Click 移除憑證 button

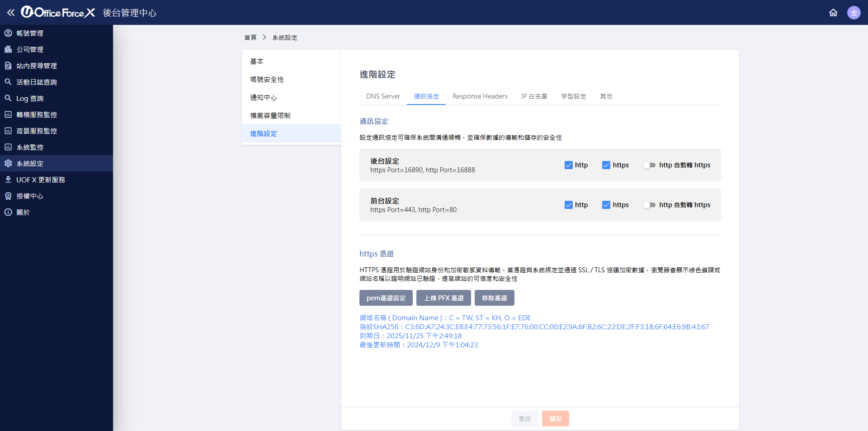[x=495, y=298]
